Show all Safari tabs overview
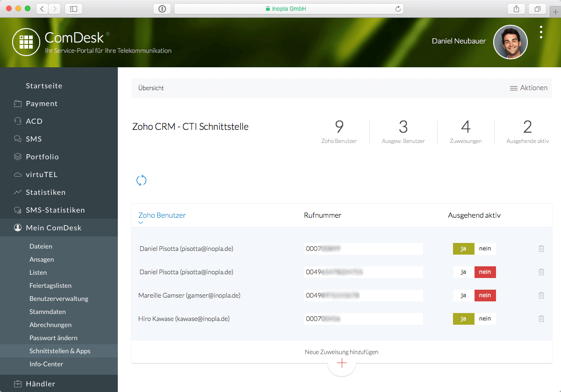The image size is (561, 392). tap(537, 8)
